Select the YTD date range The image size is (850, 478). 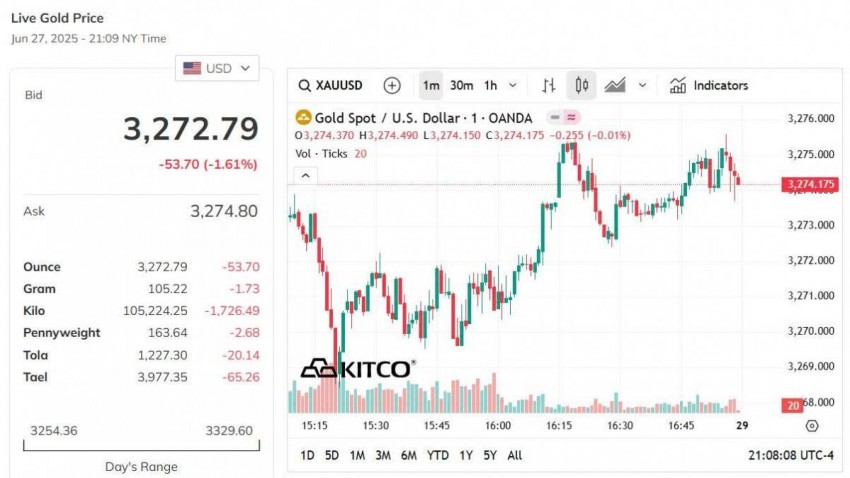coord(437,455)
